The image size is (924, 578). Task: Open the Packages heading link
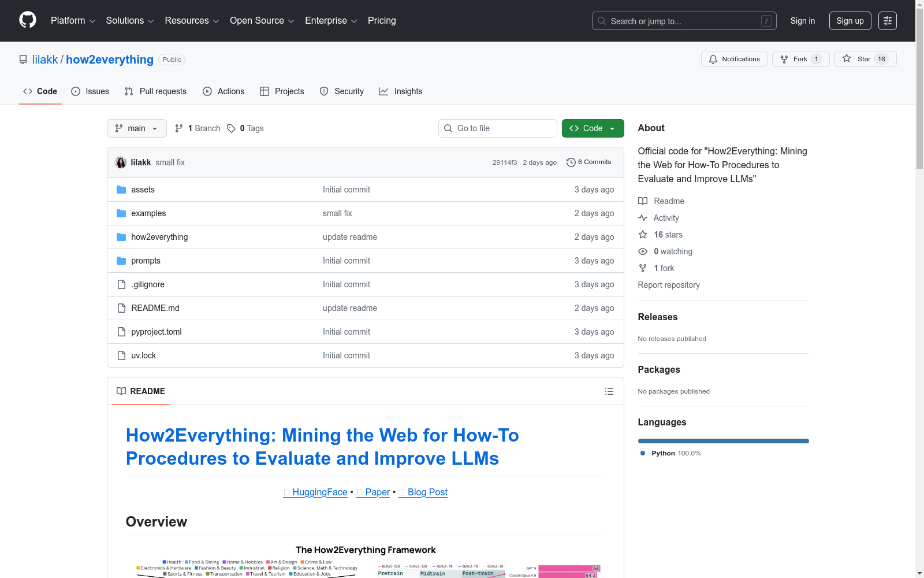[x=659, y=369]
